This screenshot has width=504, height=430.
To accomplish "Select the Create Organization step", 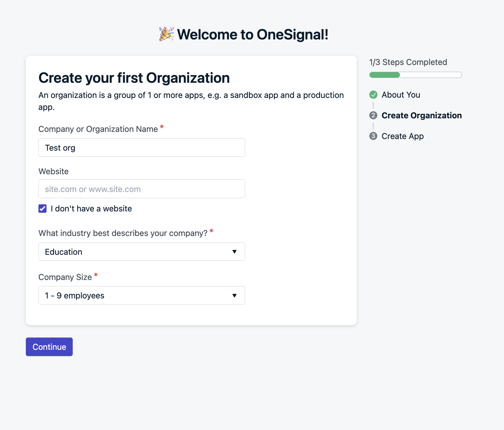I will (421, 115).
